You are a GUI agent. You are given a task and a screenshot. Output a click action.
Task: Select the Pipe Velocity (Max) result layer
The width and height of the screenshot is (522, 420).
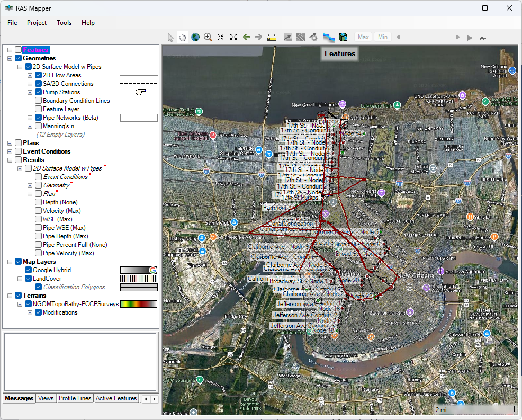(68, 253)
